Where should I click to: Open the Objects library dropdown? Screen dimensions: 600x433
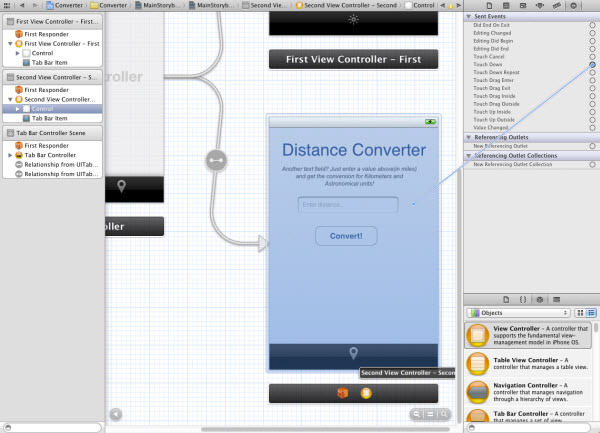tap(518, 313)
